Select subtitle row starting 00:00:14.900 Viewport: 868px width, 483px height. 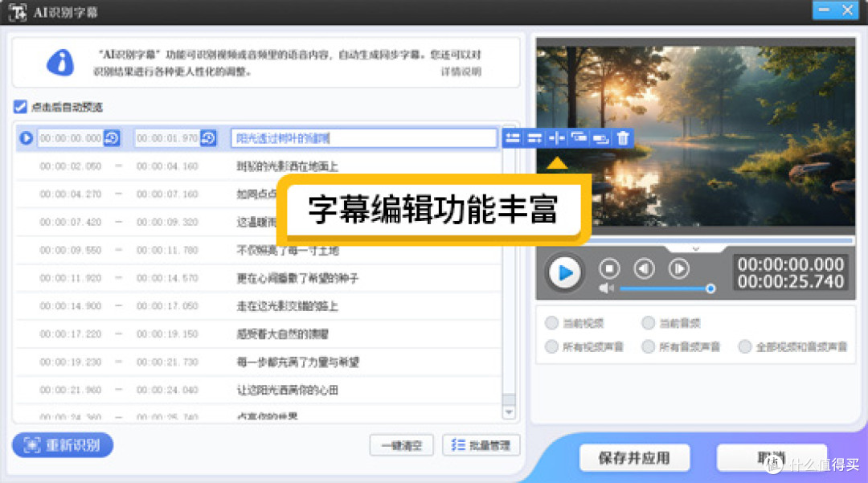tap(259, 306)
